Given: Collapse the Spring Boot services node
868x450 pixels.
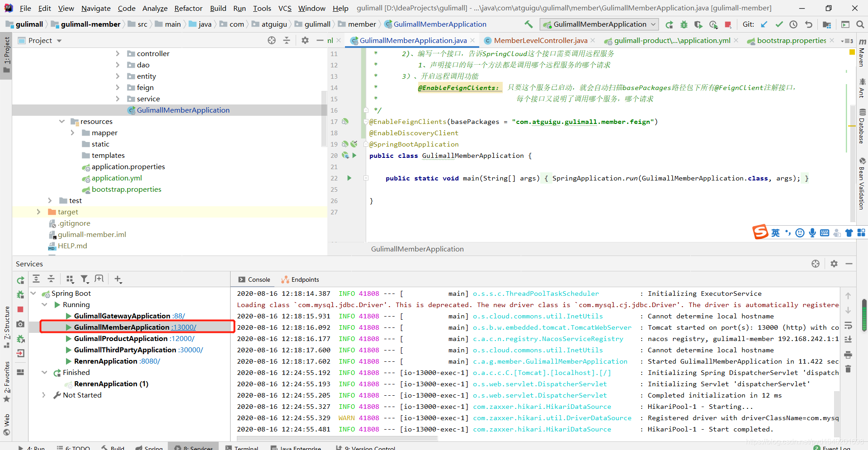Looking at the screenshot, I should click(33, 293).
